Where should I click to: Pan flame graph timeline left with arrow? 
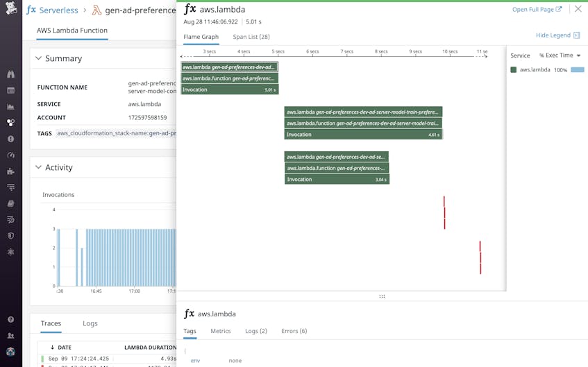(183, 56)
